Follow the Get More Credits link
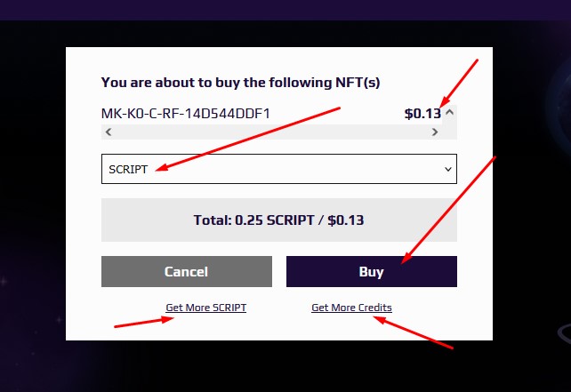 pyautogui.click(x=352, y=308)
